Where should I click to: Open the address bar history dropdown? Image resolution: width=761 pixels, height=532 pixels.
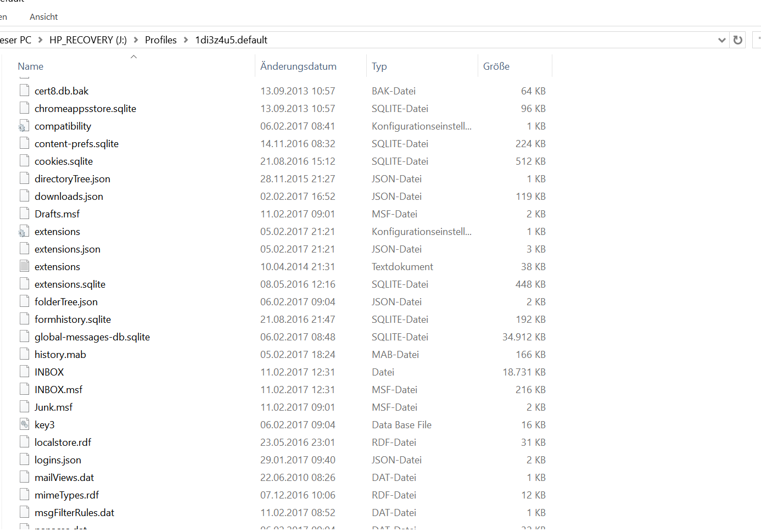(x=721, y=40)
